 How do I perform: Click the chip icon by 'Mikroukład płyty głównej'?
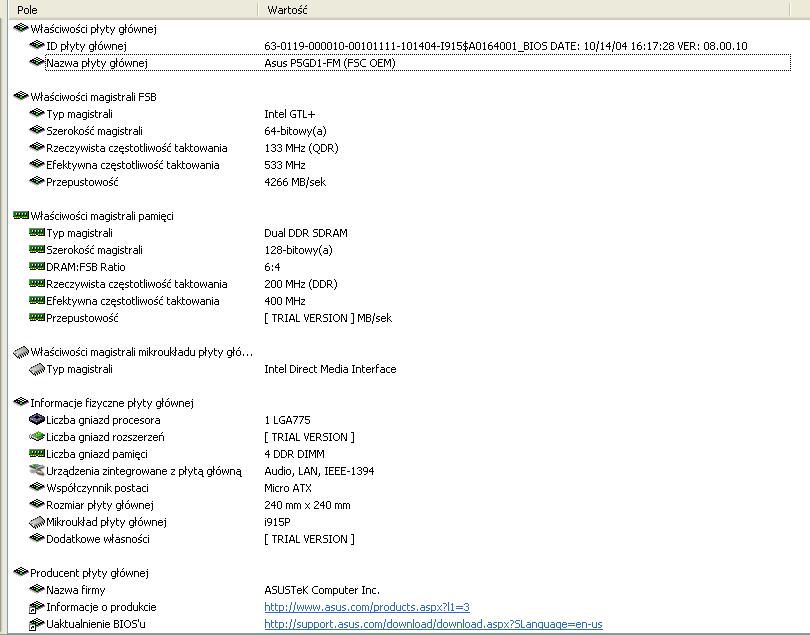(x=37, y=522)
